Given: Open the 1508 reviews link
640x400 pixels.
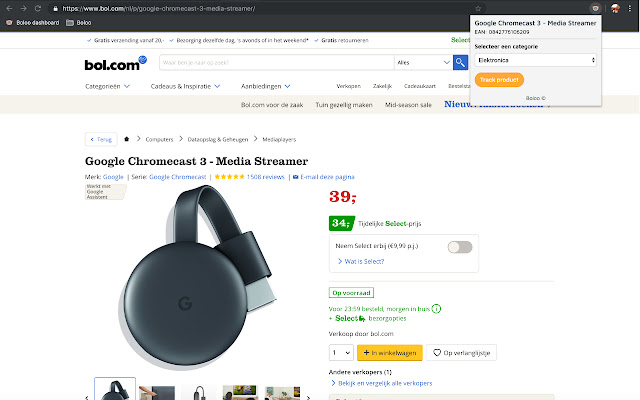Looking at the screenshot, I should 266,177.
